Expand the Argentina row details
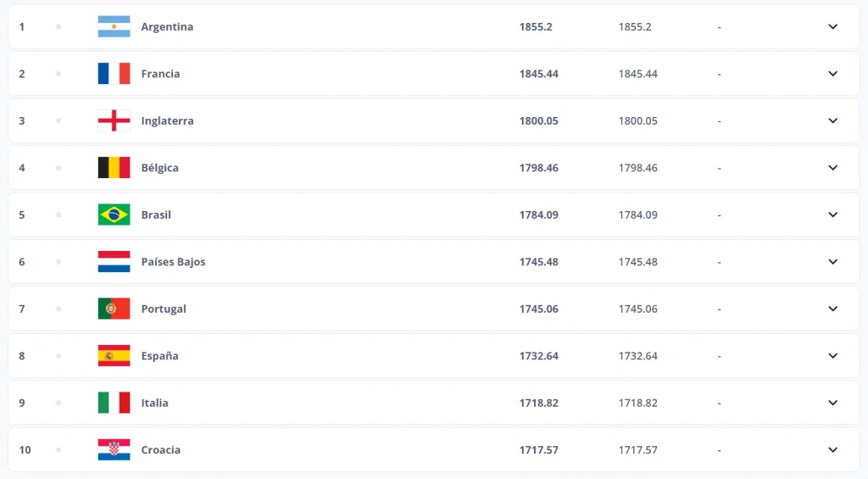Screen dimensions: 868x479 [x=832, y=26]
